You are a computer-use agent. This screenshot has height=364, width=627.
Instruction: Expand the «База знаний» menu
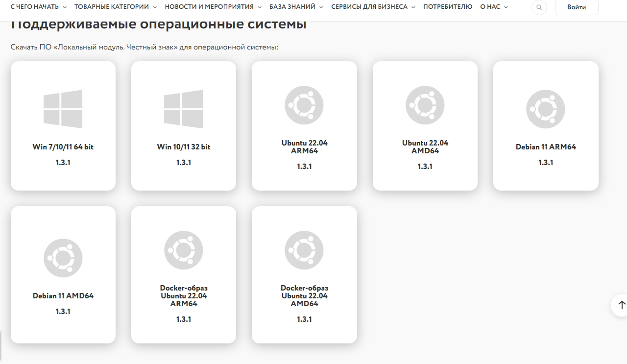click(296, 7)
